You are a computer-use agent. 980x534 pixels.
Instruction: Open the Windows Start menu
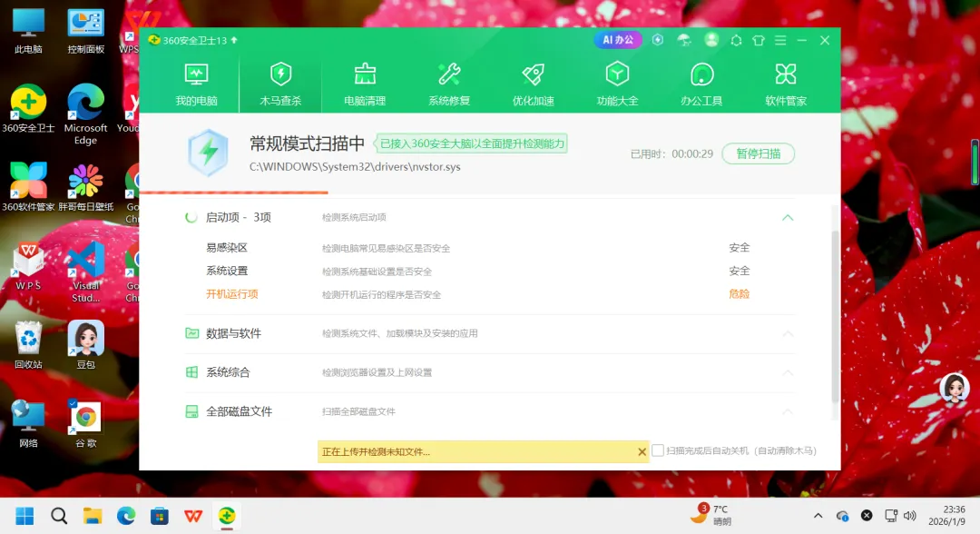(25, 516)
